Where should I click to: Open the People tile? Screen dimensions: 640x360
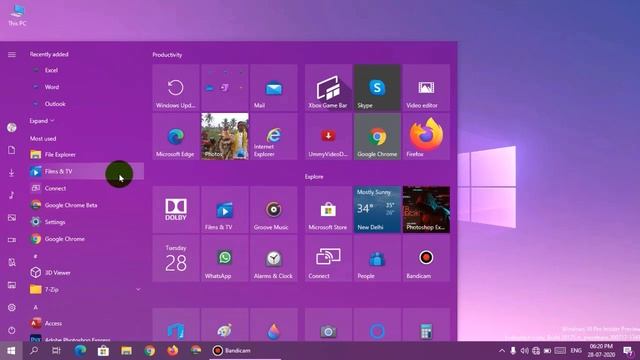pos(377,258)
